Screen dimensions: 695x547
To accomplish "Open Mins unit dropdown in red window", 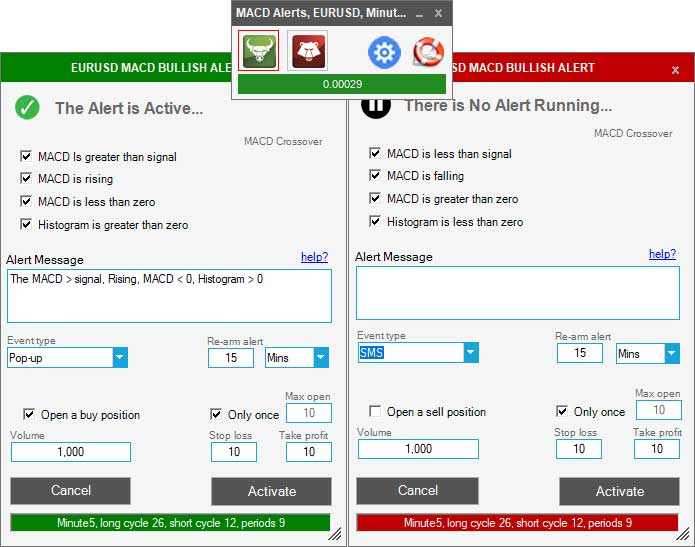I will point(672,354).
